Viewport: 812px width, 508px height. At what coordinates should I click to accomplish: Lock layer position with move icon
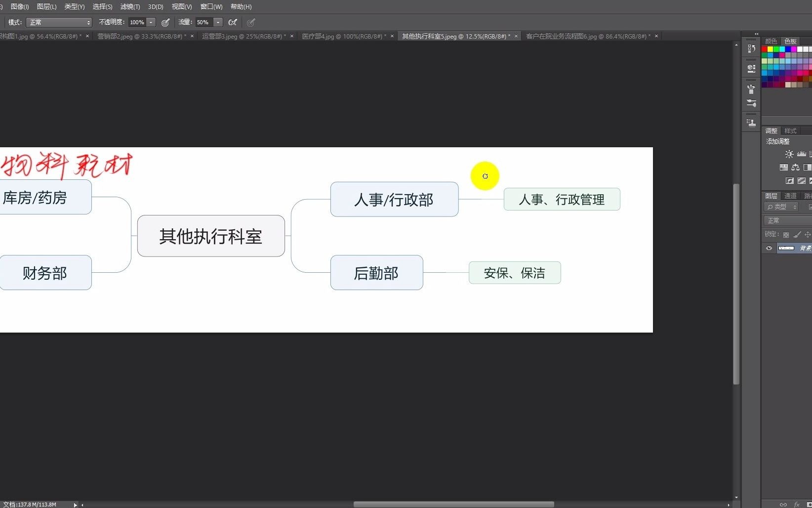tap(808, 235)
